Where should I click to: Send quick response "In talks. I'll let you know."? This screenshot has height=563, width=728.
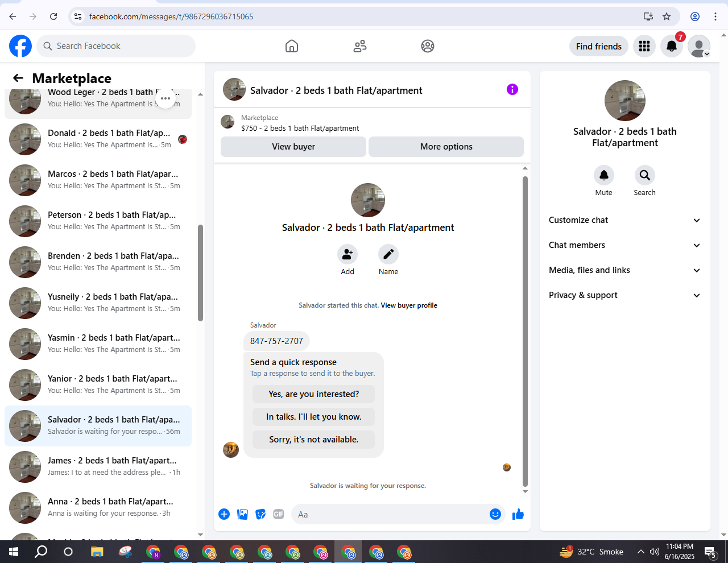[313, 417]
